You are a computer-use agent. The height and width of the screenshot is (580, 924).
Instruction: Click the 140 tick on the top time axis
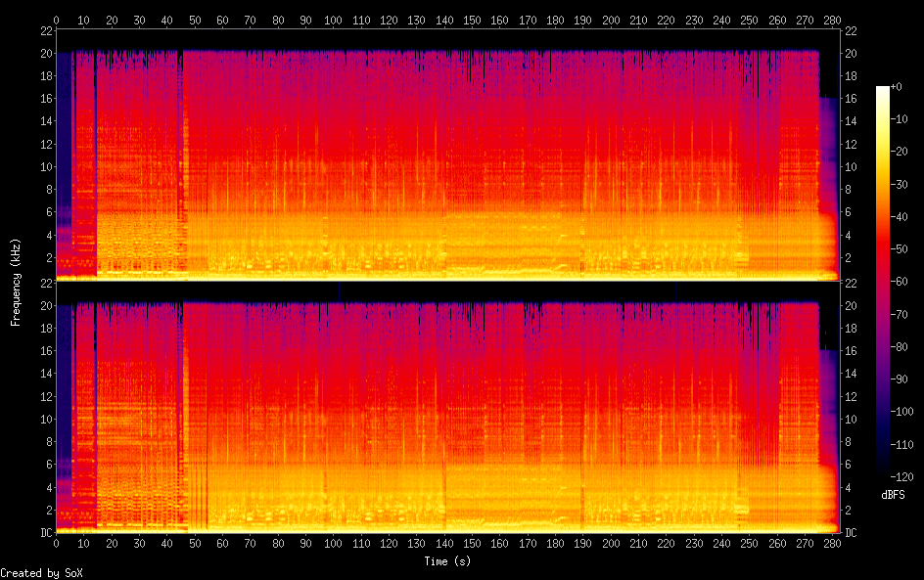(445, 21)
